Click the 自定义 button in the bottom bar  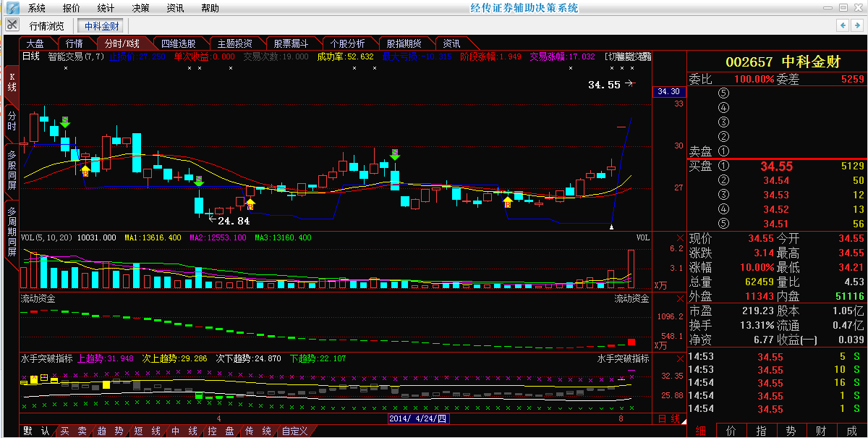pos(295,431)
